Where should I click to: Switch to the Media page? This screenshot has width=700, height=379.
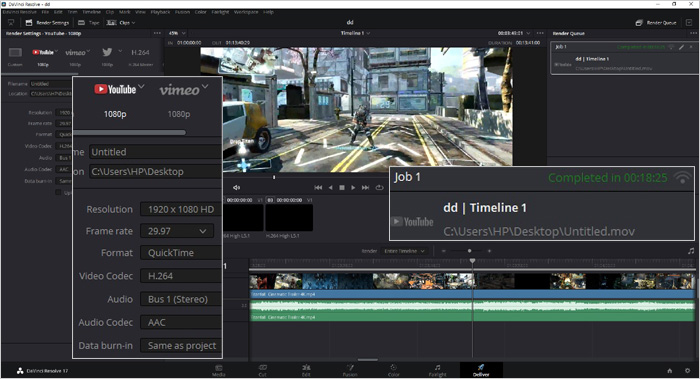click(x=218, y=371)
